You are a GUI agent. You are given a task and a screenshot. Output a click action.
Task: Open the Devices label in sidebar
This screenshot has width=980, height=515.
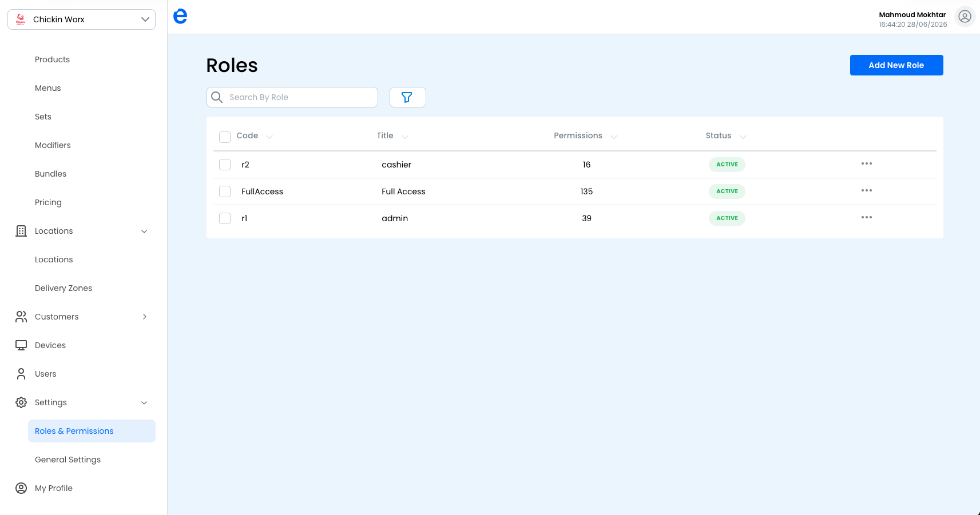(x=50, y=345)
